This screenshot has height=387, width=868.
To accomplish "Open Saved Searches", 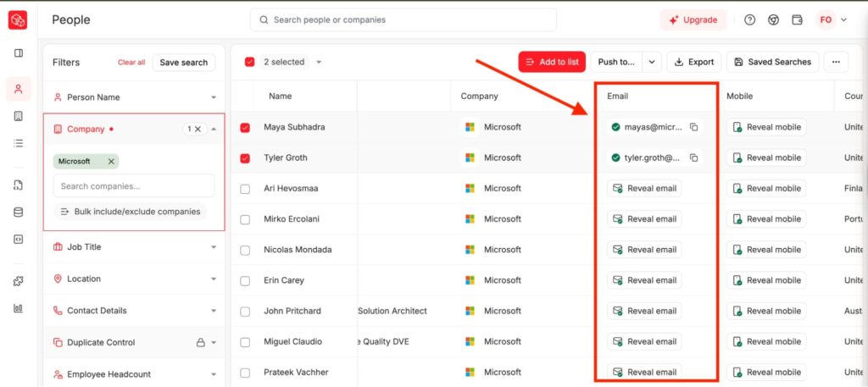I will coord(773,62).
